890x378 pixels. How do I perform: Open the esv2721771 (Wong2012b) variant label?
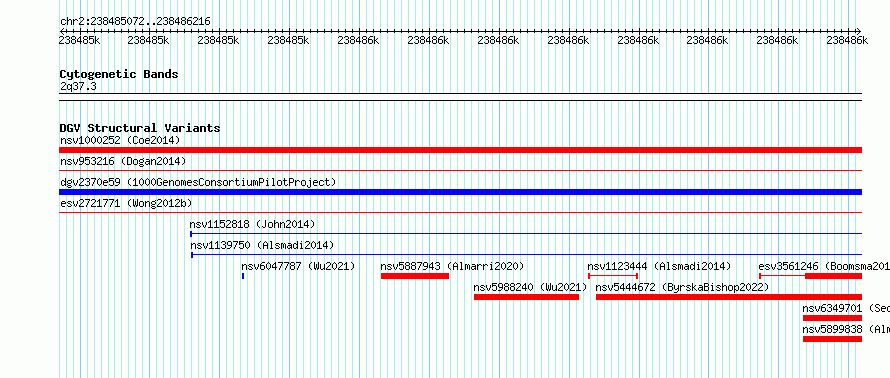pos(125,203)
